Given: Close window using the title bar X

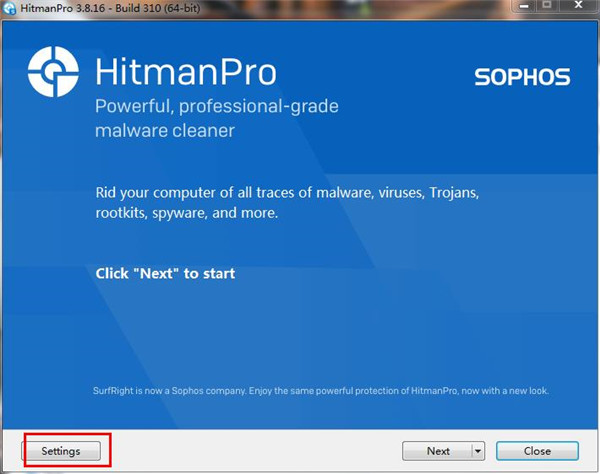Looking at the screenshot, I should (x=578, y=6).
